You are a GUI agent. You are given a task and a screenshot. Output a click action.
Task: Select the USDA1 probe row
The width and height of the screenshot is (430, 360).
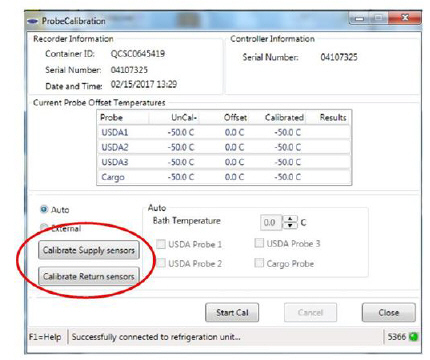224,132
